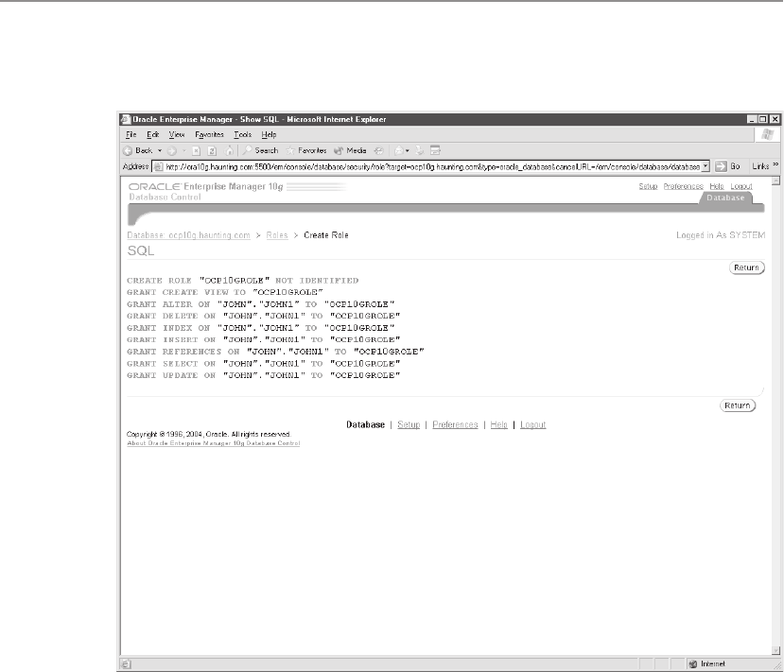
Task: Click the IE title bar icon
Action: coord(126,119)
